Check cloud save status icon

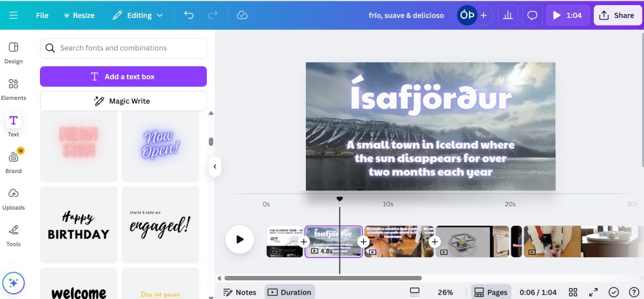point(242,15)
